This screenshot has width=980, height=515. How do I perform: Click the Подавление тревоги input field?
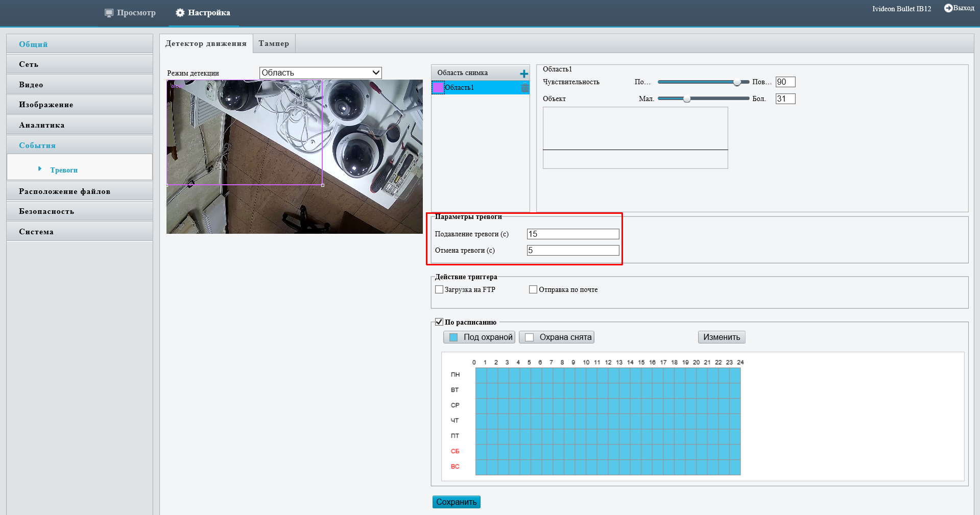(x=572, y=234)
